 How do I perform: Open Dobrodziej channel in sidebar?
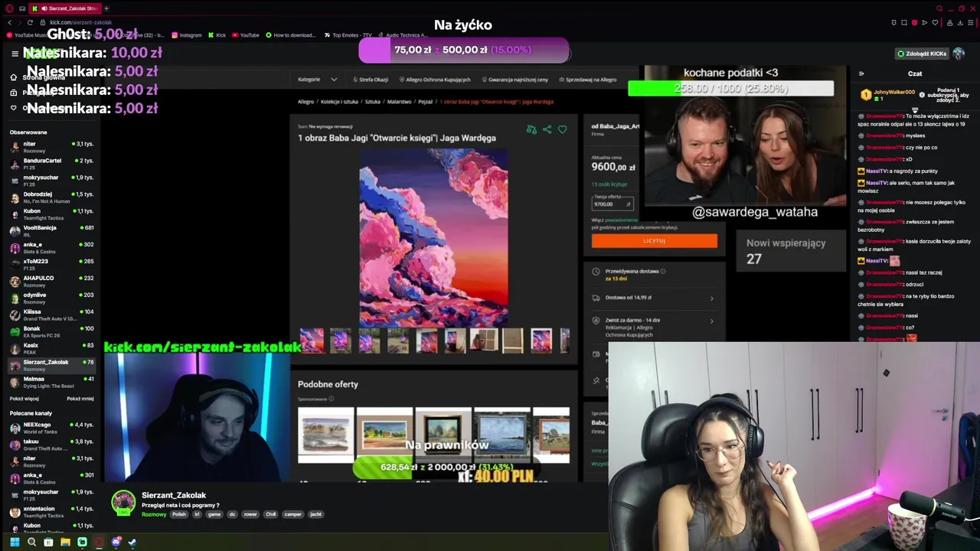pyautogui.click(x=51, y=197)
